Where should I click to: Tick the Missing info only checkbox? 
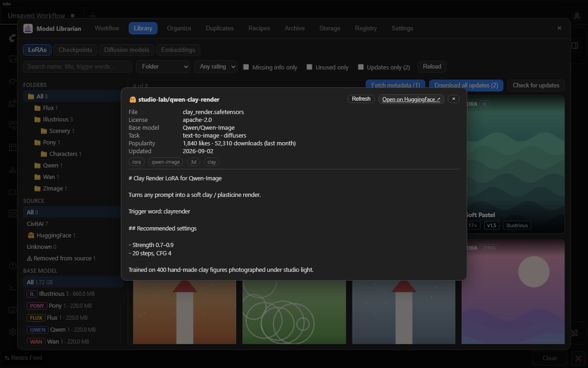pyautogui.click(x=246, y=67)
